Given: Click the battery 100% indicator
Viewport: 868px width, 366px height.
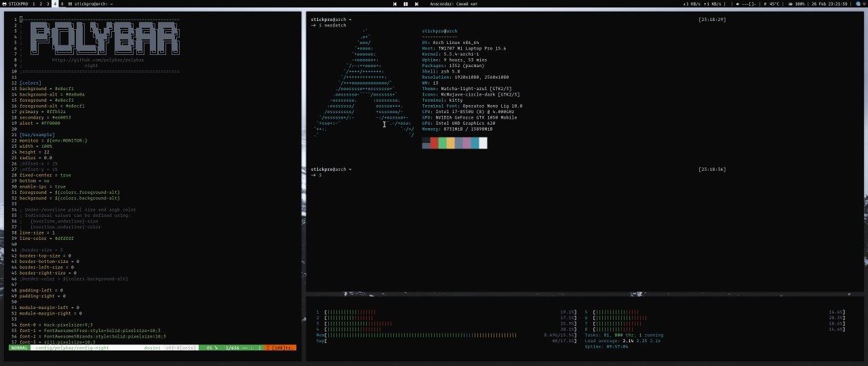Looking at the screenshot, I should 796,4.
